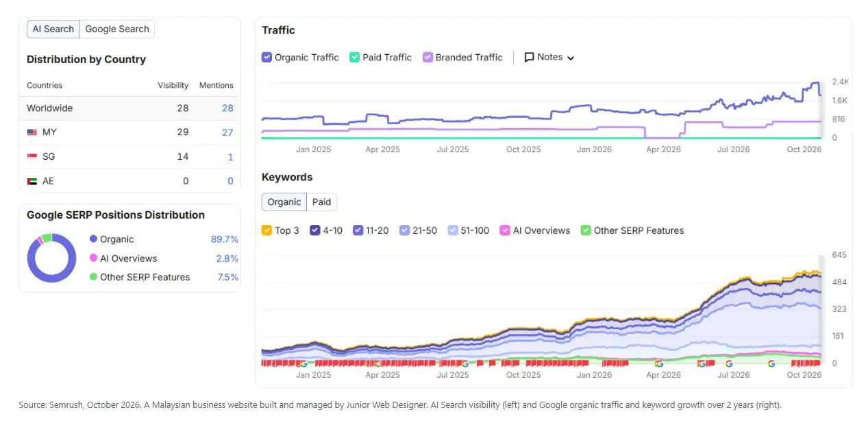This screenshot has height=423, width=868.
Task: Switch to the AI Search tab
Action: (53, 29)
